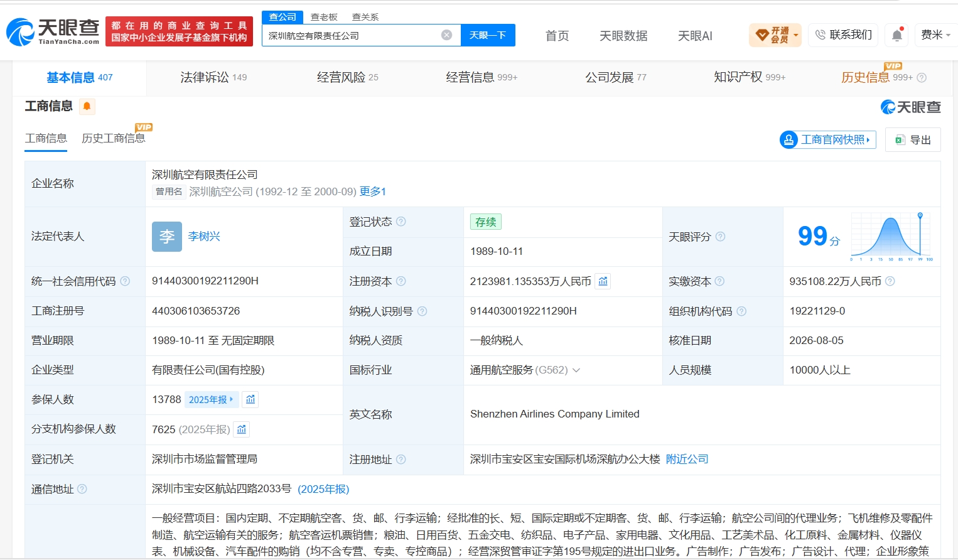Click help icon next to 登记状态
This screenshot has height=560, width=958.
pos(401,222)
